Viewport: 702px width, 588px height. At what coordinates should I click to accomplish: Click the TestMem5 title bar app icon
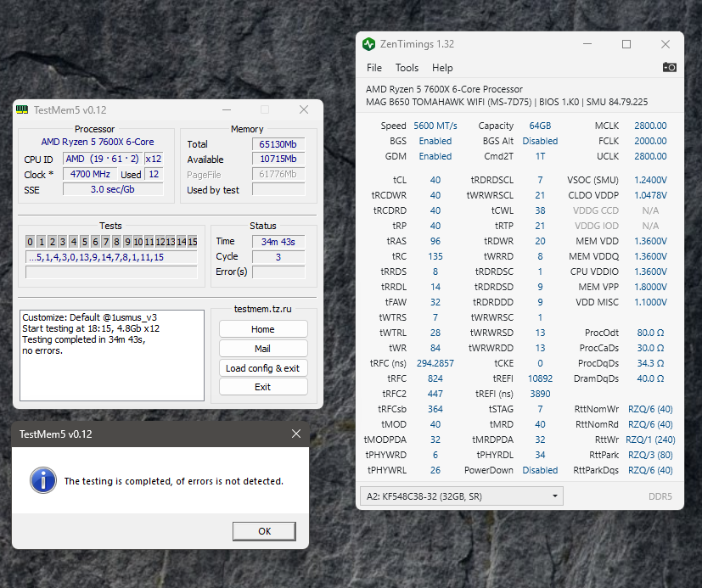(22, 110)
